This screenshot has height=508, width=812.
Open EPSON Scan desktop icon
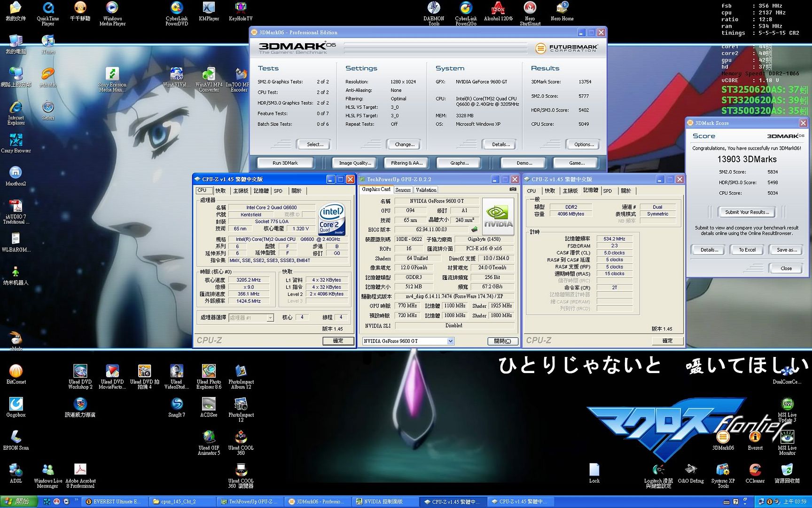[x=16, y=440]
